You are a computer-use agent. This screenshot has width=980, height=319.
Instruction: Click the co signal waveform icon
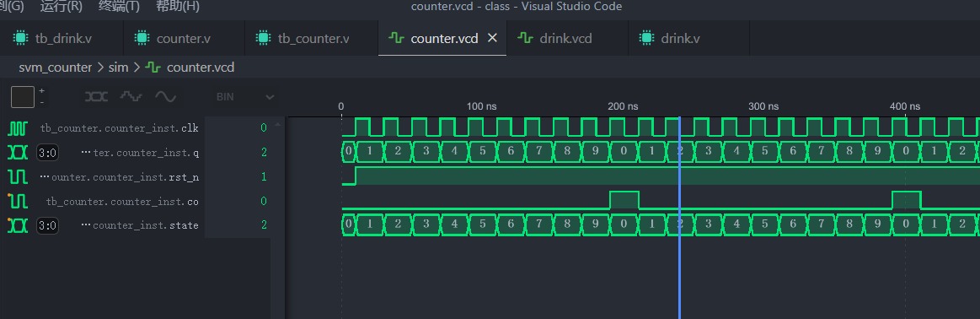(18, 202)
